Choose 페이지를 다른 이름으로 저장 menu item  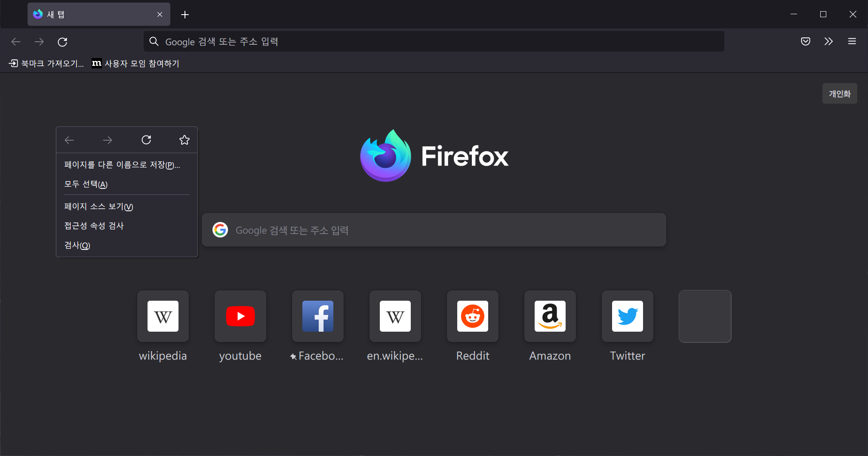pos(127,165)
